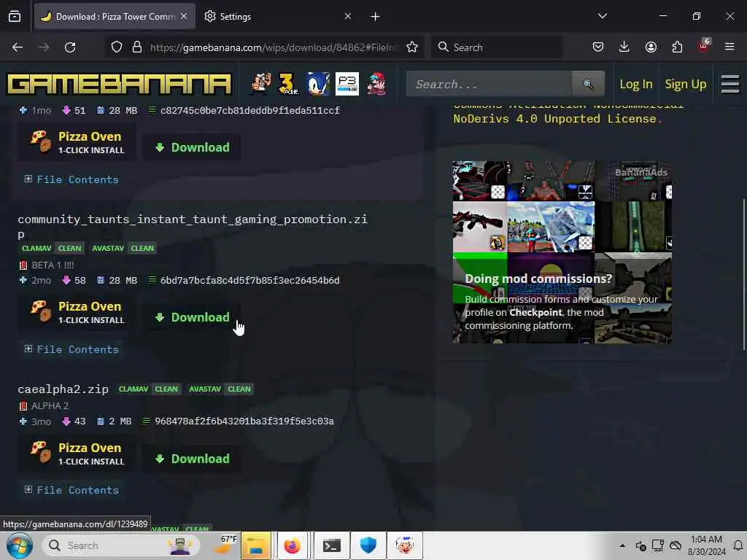Open the terminal icon on the taskbar
The height and width of the screenshot is (560, 747).
coord(331,545)
